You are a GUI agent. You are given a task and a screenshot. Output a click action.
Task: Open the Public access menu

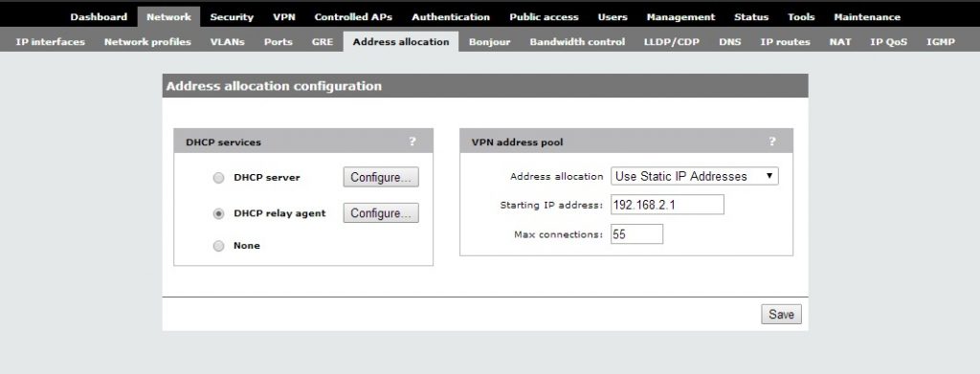coord(544,17)
